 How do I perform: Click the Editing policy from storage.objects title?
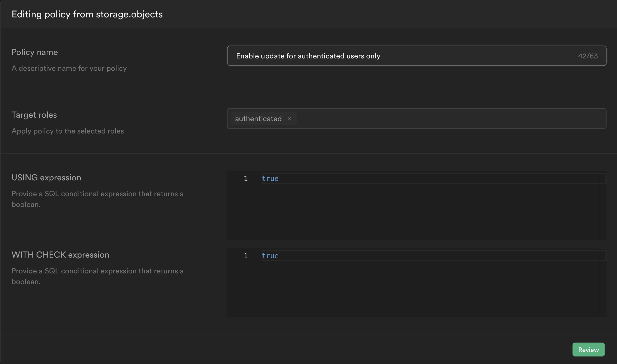tap(87, 14)
